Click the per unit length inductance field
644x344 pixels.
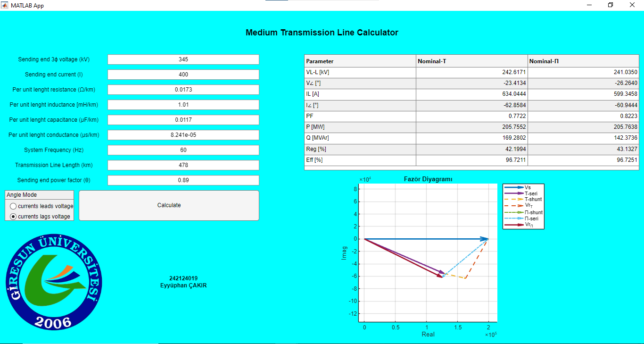[183, 105]
